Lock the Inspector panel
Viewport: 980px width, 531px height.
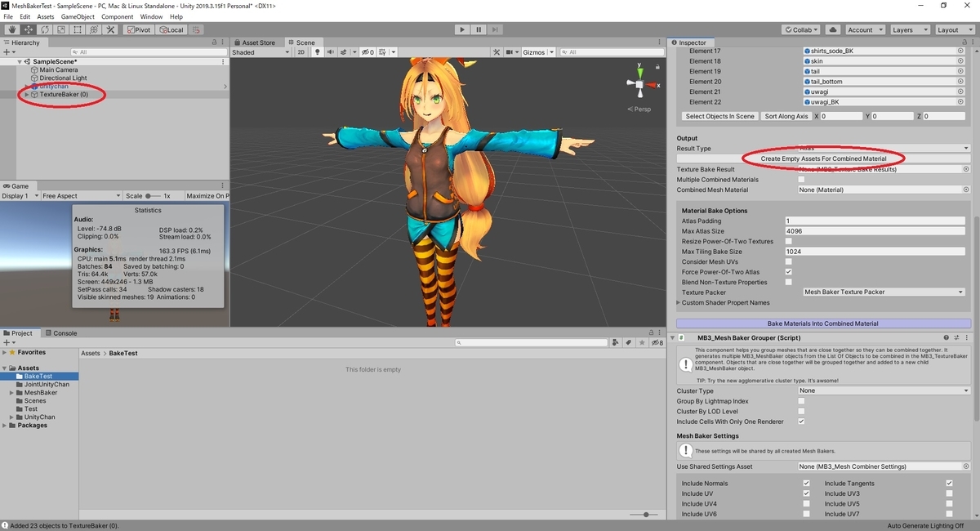tap(963, 42)
